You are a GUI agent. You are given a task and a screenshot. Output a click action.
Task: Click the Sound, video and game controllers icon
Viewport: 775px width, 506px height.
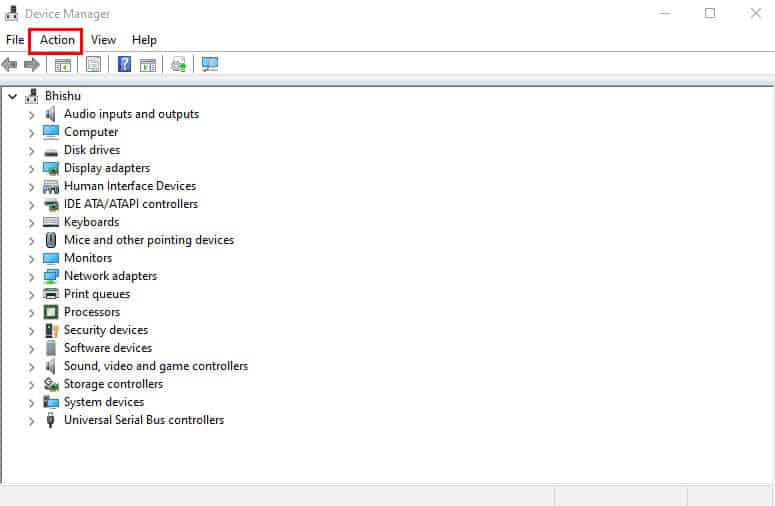(50, 366)
